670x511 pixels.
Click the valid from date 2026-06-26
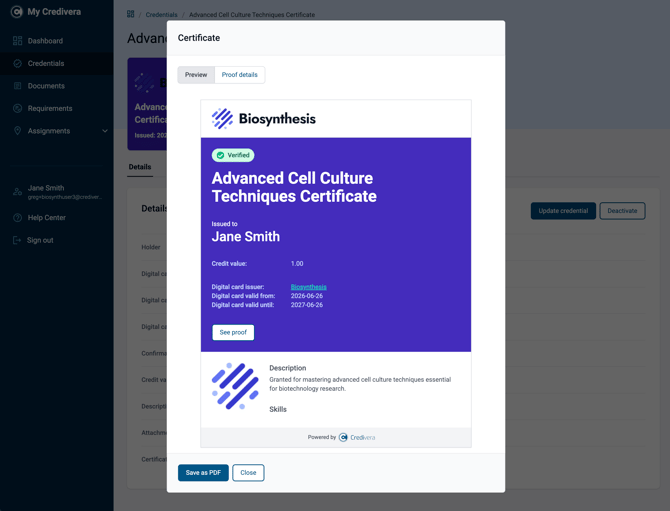307,296
